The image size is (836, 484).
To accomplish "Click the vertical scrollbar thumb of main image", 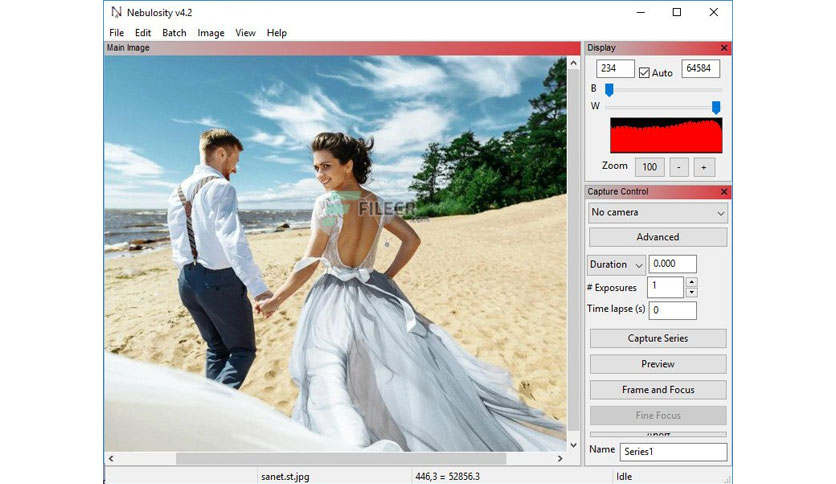I will tap(573, 249).
